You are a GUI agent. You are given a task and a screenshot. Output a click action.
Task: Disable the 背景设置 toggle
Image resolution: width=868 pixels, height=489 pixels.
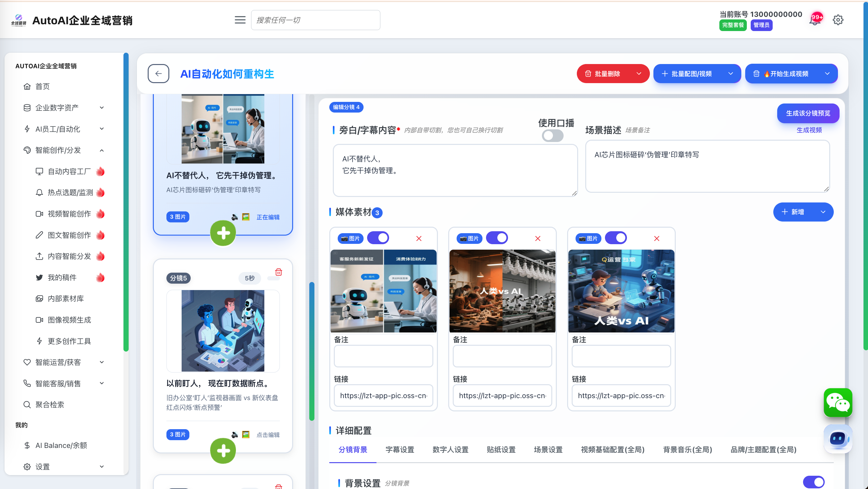[813, 482]
